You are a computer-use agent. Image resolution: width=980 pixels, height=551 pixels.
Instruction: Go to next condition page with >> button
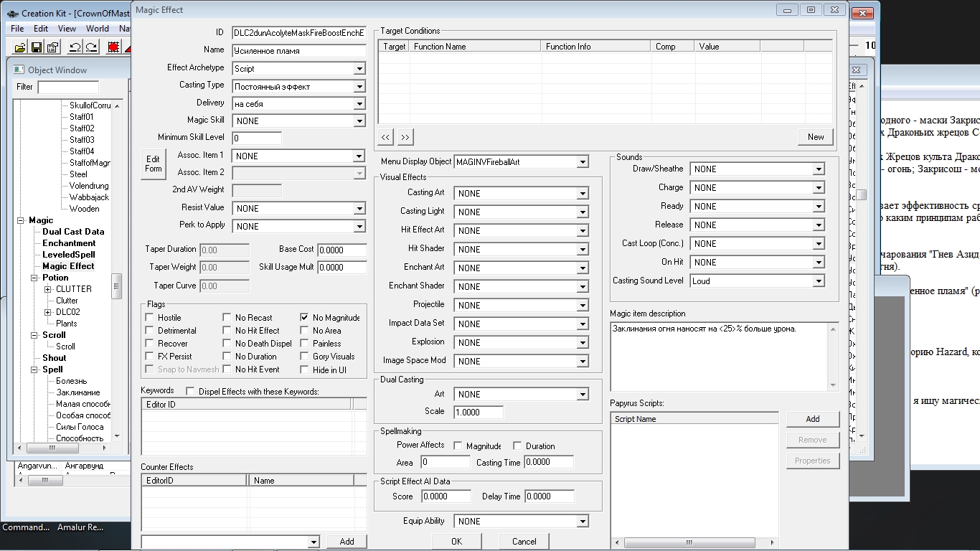405,137
